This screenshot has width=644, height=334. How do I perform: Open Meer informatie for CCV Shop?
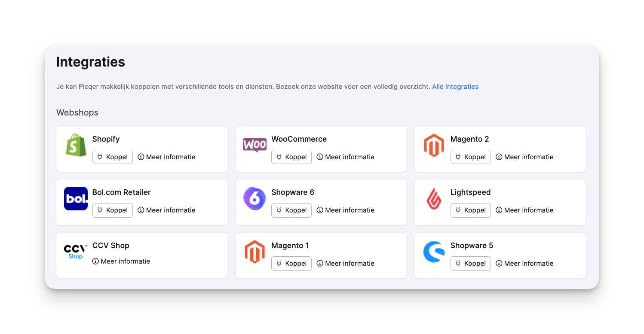tap(121, 261)
